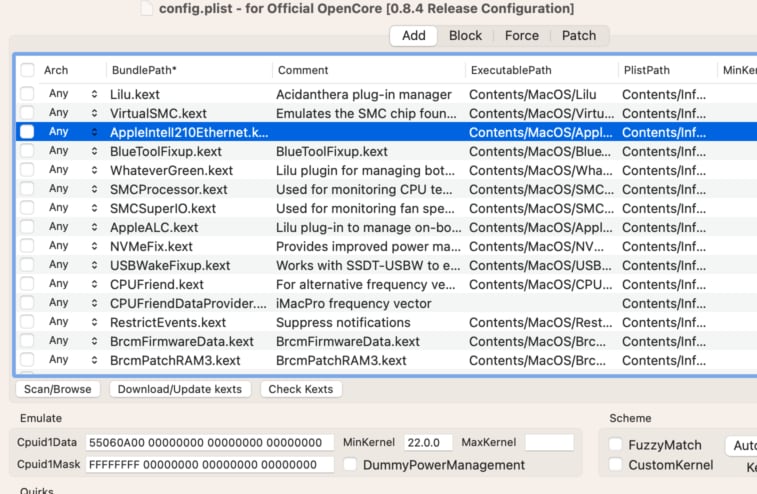Enable the AppleALC.kext row checkbox
This screenshot has width=757, height=494.
pyautogui.click(x=28, y=226)
